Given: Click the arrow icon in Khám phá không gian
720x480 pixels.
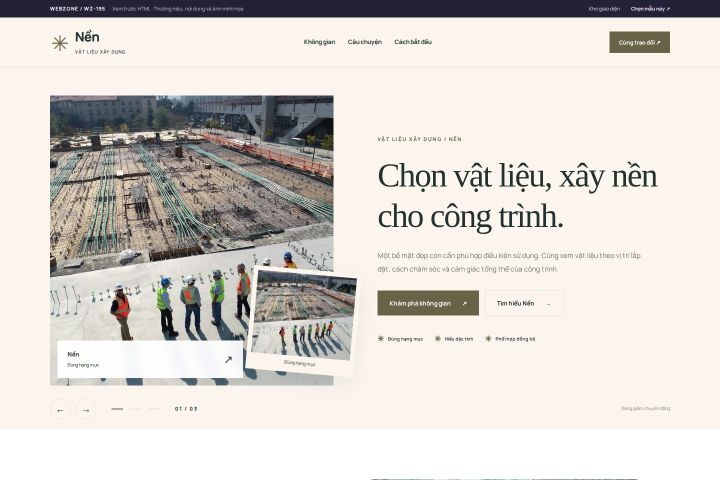Looking at the screenshot, I should coord(464,304).
